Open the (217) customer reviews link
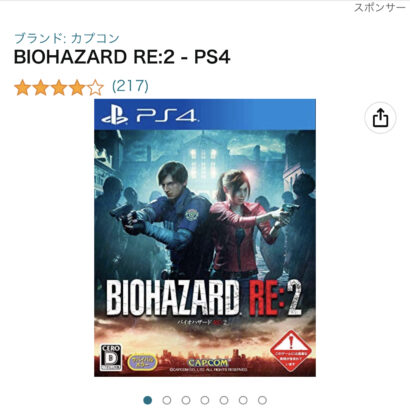The height and width of the screenshot is (411, 410). click(130, 86)
